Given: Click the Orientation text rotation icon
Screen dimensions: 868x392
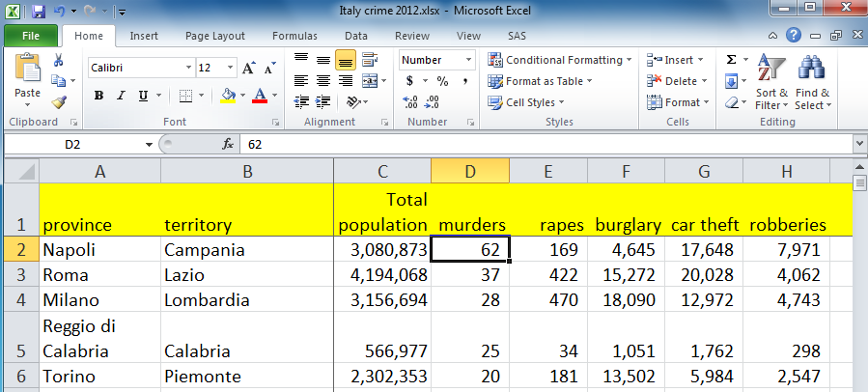Looking at the screenshot, I should coord(352,102).
